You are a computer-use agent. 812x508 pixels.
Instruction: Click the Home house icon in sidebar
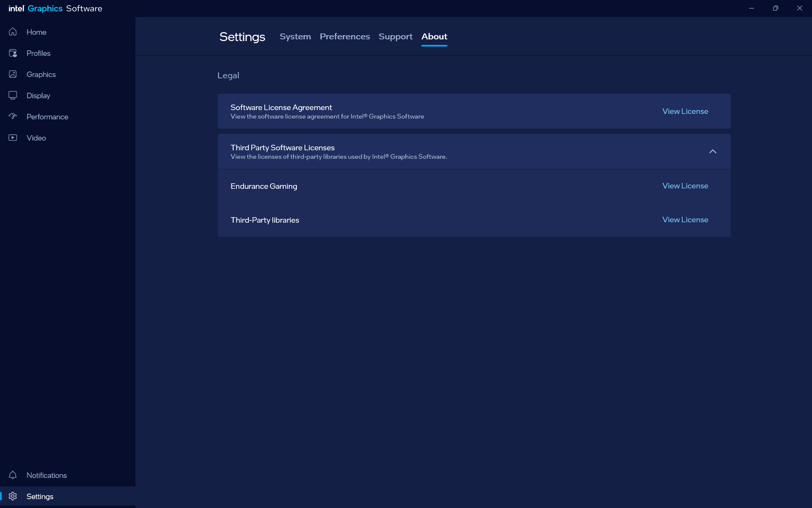click(13, 32)
